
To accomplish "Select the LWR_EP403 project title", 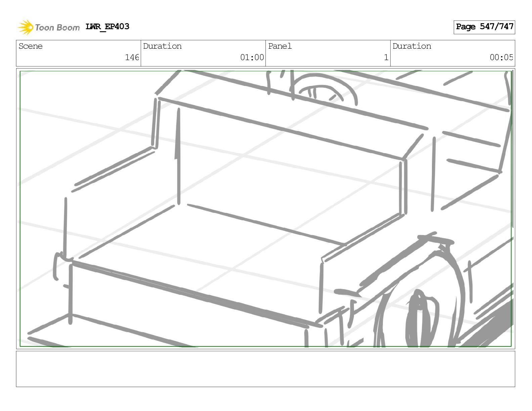I will coord(107,27).
